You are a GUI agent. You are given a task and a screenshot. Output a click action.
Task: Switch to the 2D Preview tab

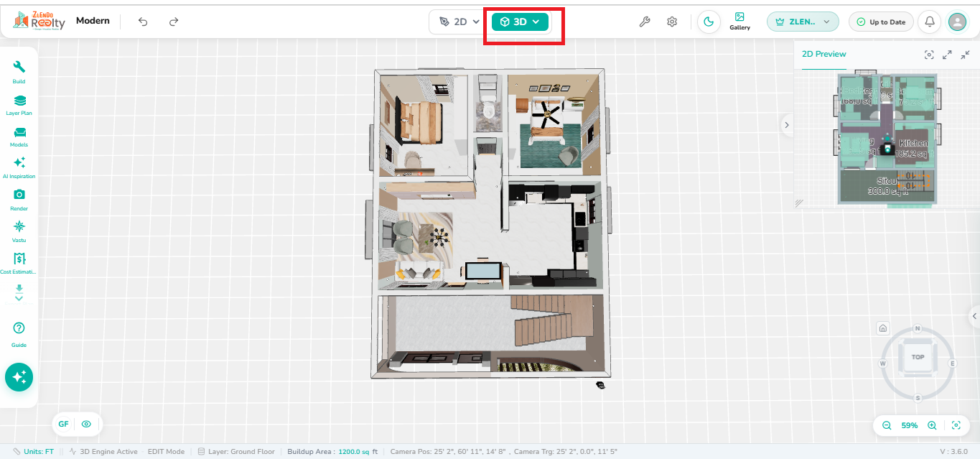pyautogui.click(x=824, y=54)
